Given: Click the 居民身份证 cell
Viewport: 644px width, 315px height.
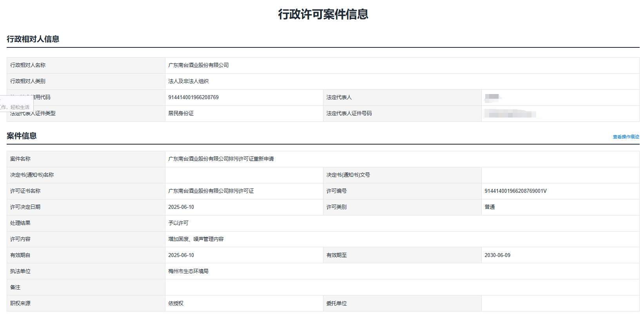Looking at the screenshot, I should click(x=244, y=114).
